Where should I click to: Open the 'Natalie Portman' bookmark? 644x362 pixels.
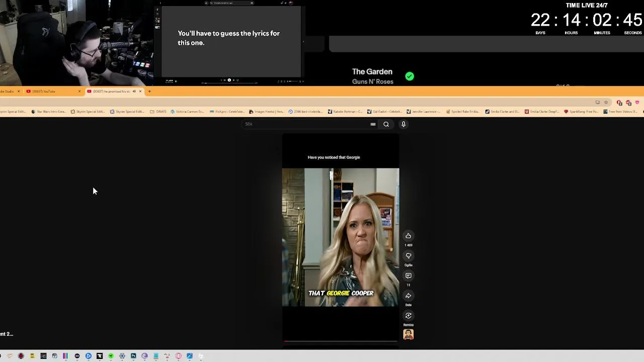[345, 112]
